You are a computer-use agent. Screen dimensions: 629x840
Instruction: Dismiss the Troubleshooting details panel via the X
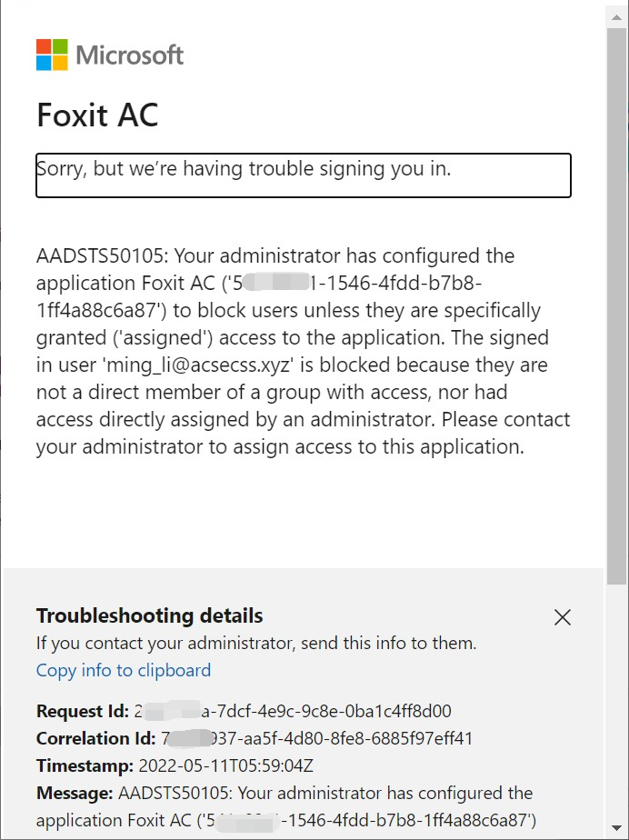(562, 617)
